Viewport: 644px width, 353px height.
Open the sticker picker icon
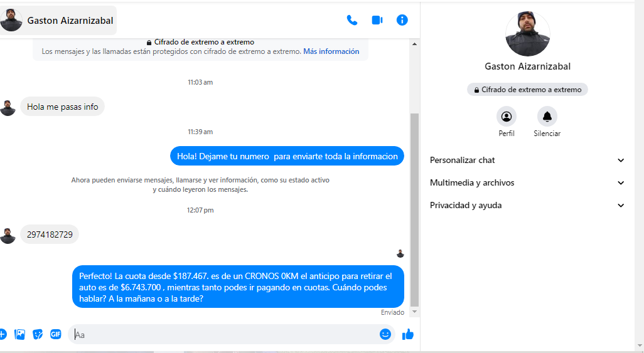click(x=38, y=334)
